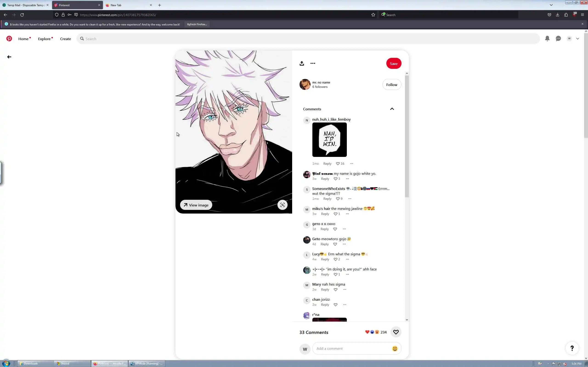Go back with page left arrow
This screenshot has height=367, width=588.
tap(9, 57)
